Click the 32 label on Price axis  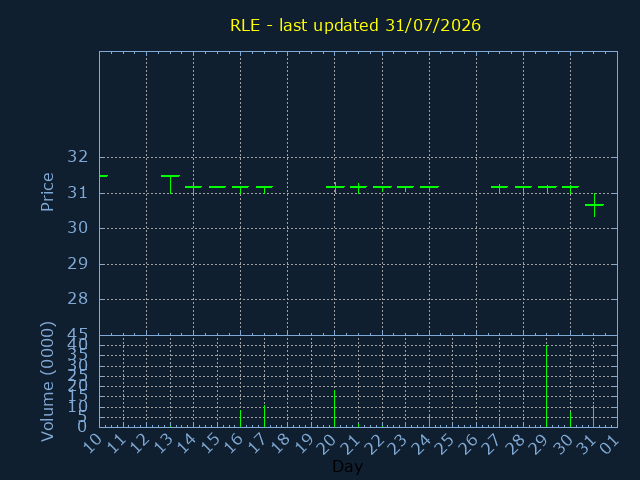pyautogui.click(x=78, y=157)
